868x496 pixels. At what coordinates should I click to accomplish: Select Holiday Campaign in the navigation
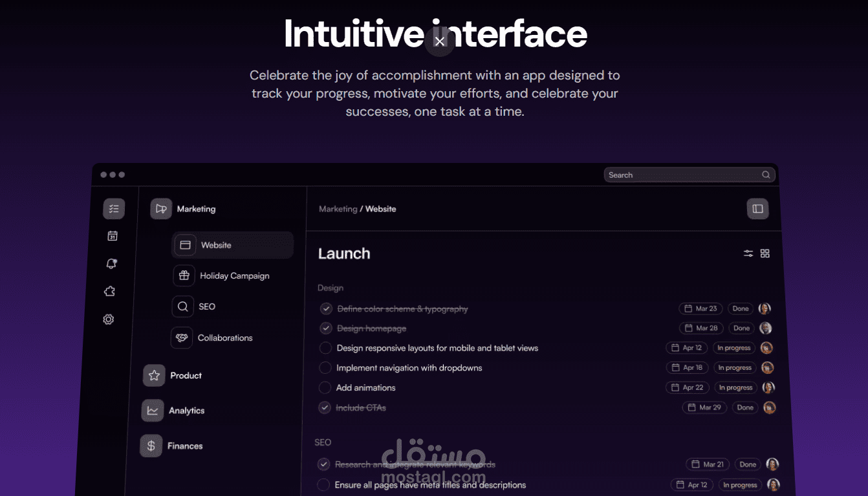(x=234, y=275)
